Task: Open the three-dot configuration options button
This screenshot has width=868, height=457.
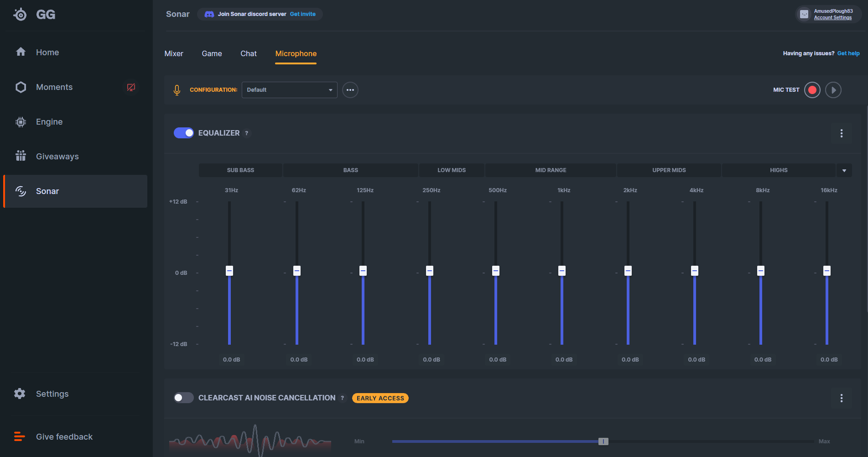Action: tap(350, 90)
